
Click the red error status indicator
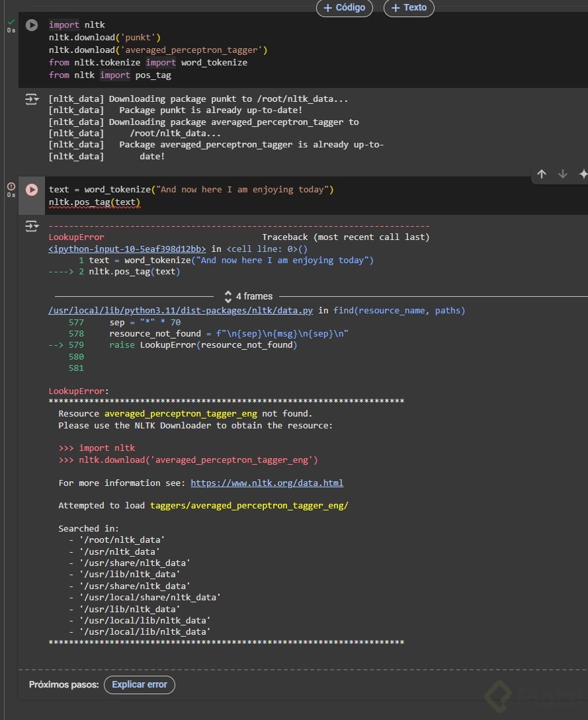tap(11, 186)
